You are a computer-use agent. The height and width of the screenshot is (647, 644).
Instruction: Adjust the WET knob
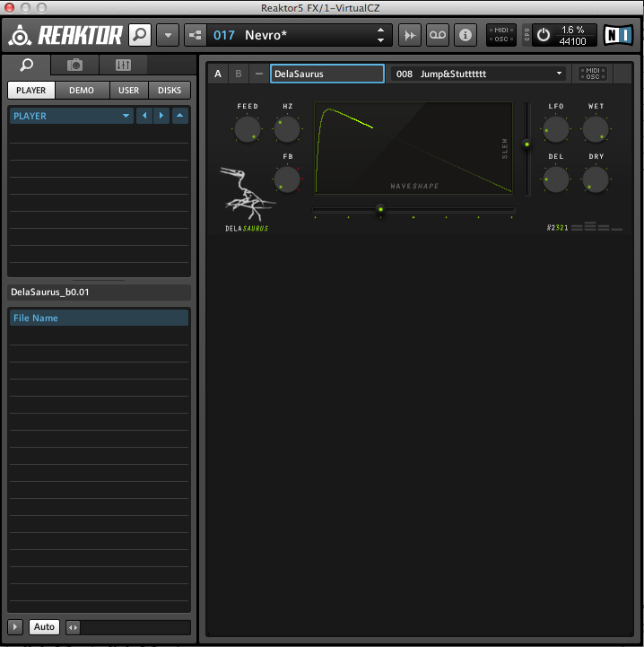point(596,129)
